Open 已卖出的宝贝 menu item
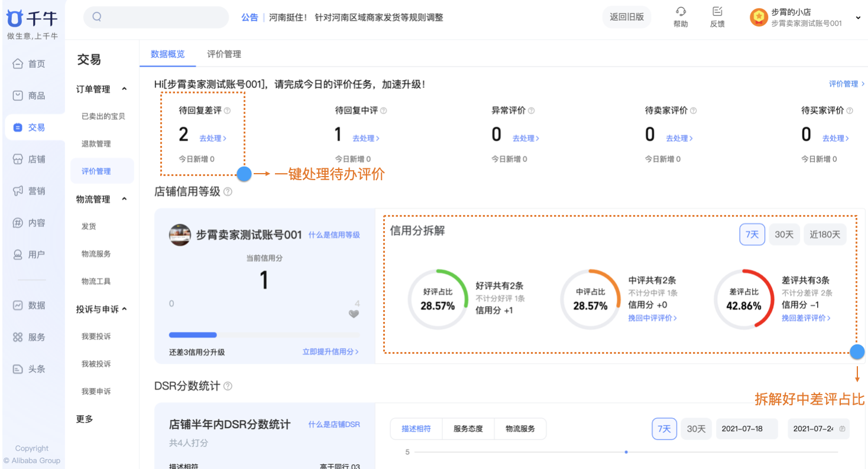Image resolution: width=868 pixels, height=469 pixels. tap(103, 116)
